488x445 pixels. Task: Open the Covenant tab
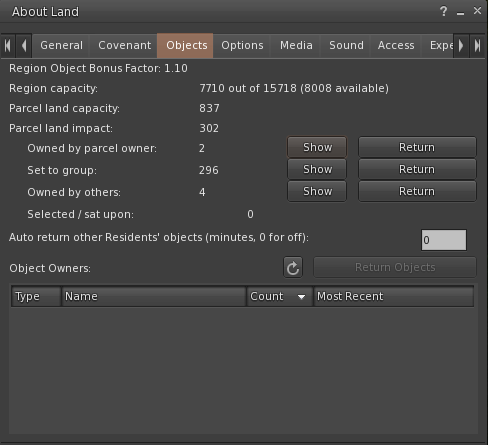pos(124,45)
